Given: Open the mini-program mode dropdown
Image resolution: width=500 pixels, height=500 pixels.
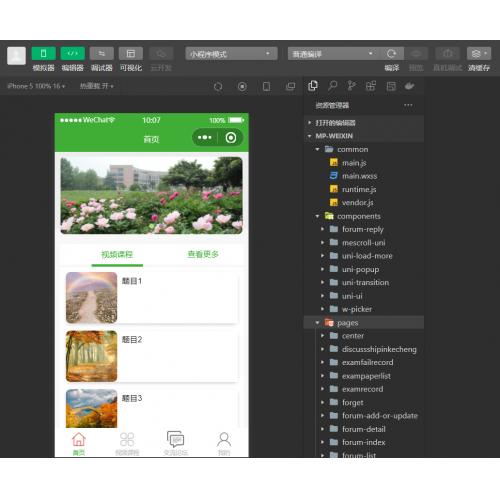Looking at the screenshot, I should [x=231, y=54].
